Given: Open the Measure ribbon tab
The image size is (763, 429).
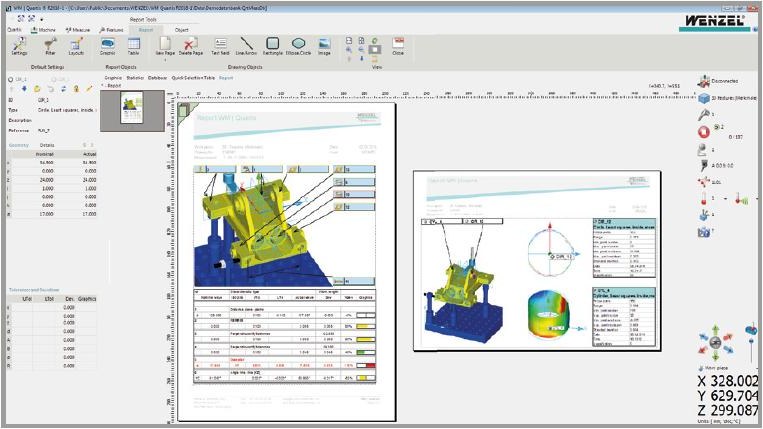Looking at the screenshot, I should 78,30.
